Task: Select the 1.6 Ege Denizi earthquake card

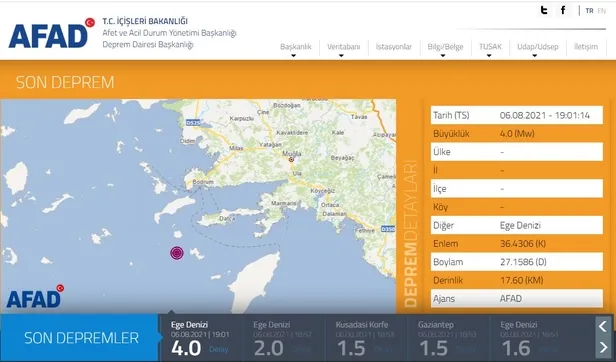Action: tap(531, 338)
